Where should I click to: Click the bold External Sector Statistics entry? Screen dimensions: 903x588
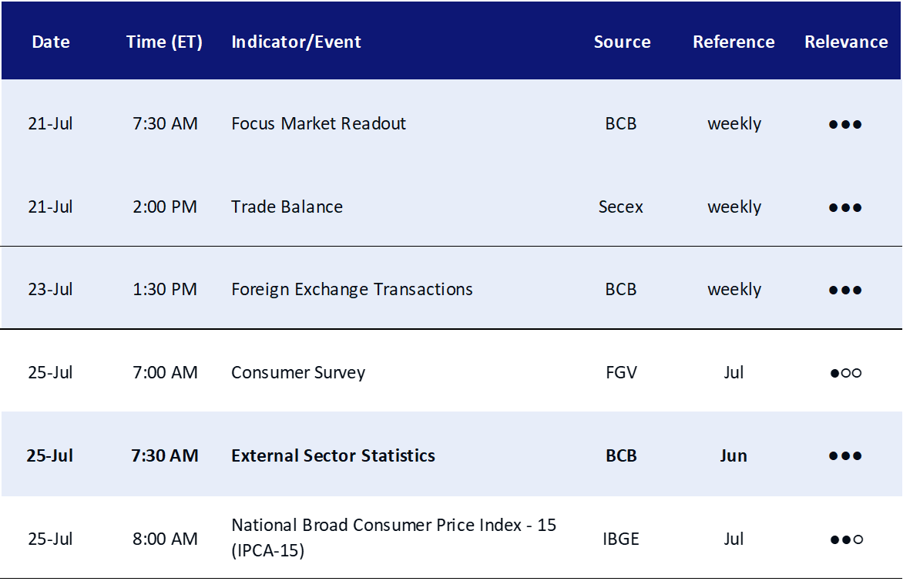(x=333, y=455)
